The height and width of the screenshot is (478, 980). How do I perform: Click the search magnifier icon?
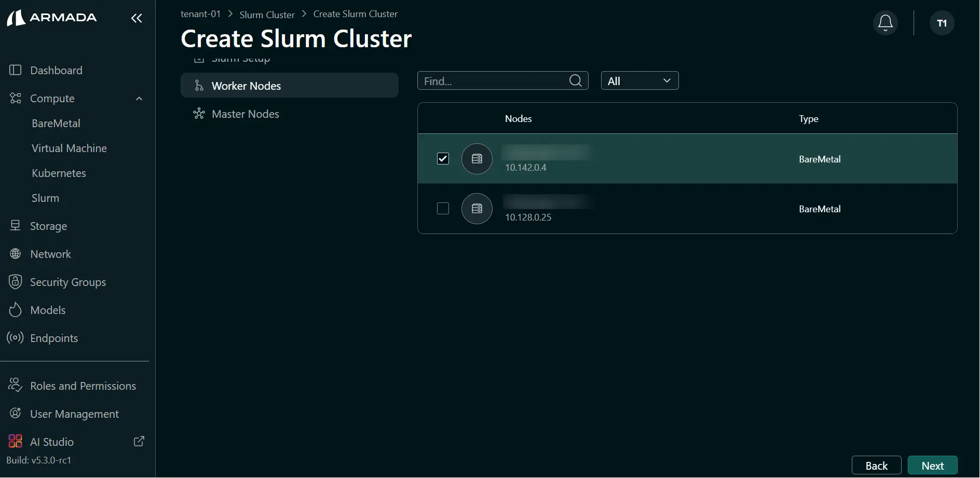click(575, 80)
